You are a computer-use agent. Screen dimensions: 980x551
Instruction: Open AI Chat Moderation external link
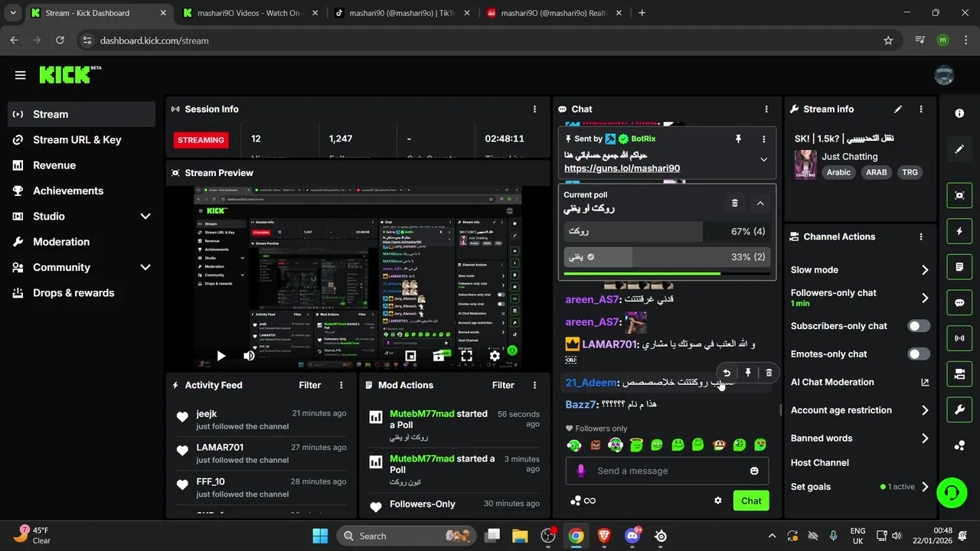point(925,383)
